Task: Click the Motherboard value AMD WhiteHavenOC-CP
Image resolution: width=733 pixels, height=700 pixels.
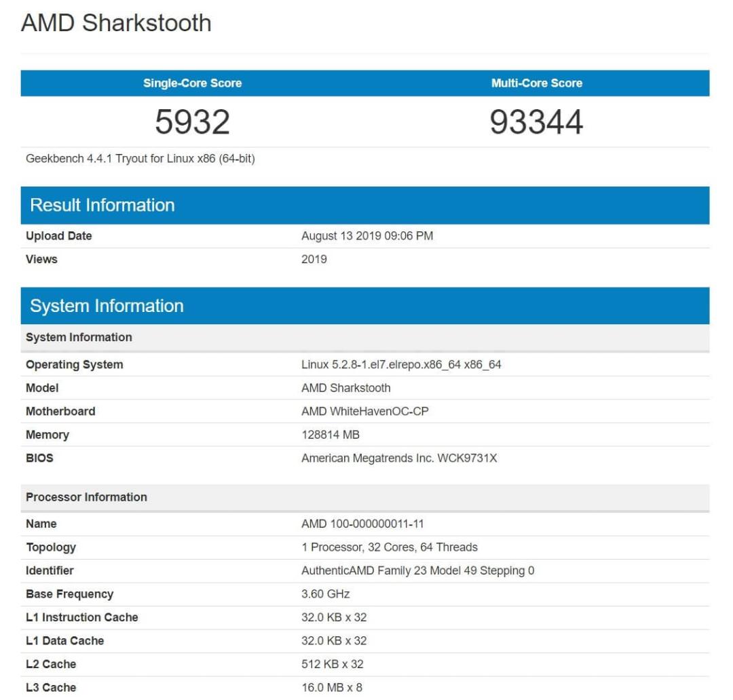Action: coord(364,411)
